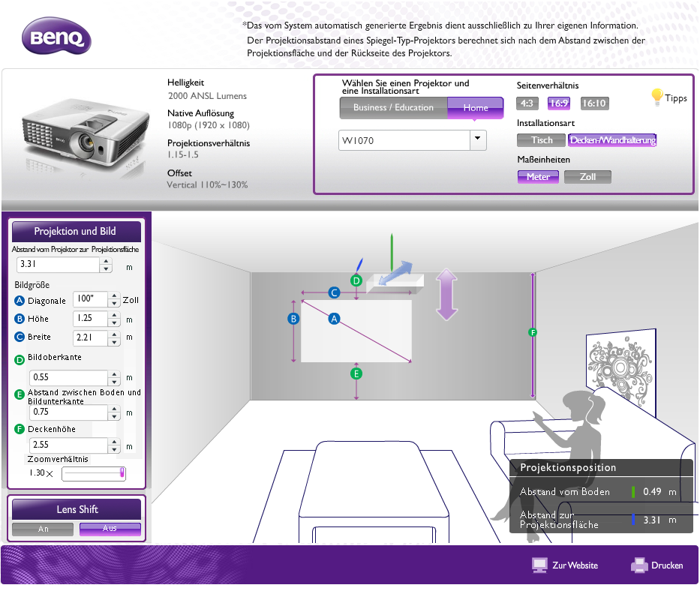Open the W1070 projector model dropdown
700x594 pixels.
[478, 140]
